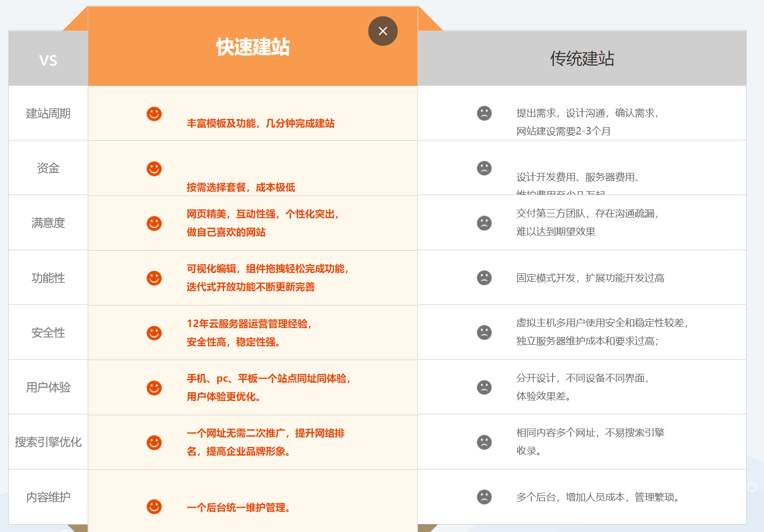Click the gray sad face in 搜索引擎优化 row
The height and width of the screenshot is (532, 764).
(x=484, y=442)
